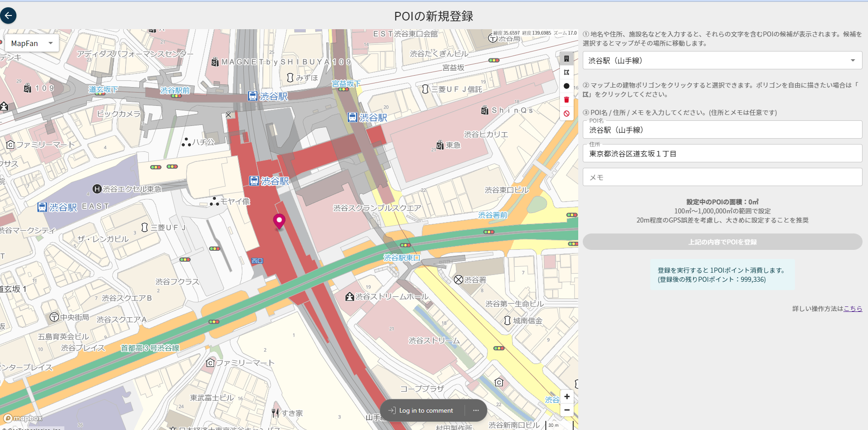
Task: Select the circle drawing tool
Action: pos(566,85)
